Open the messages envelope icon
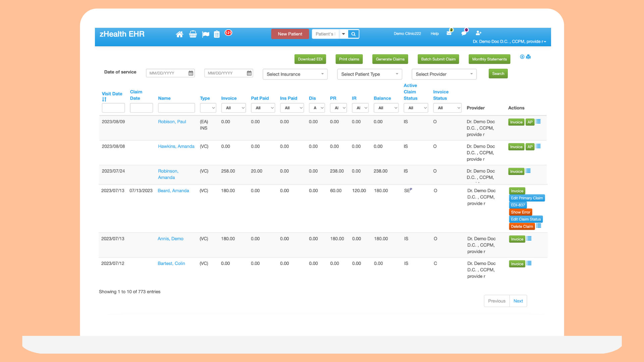The image size is (644, 362). click(449, 33)
